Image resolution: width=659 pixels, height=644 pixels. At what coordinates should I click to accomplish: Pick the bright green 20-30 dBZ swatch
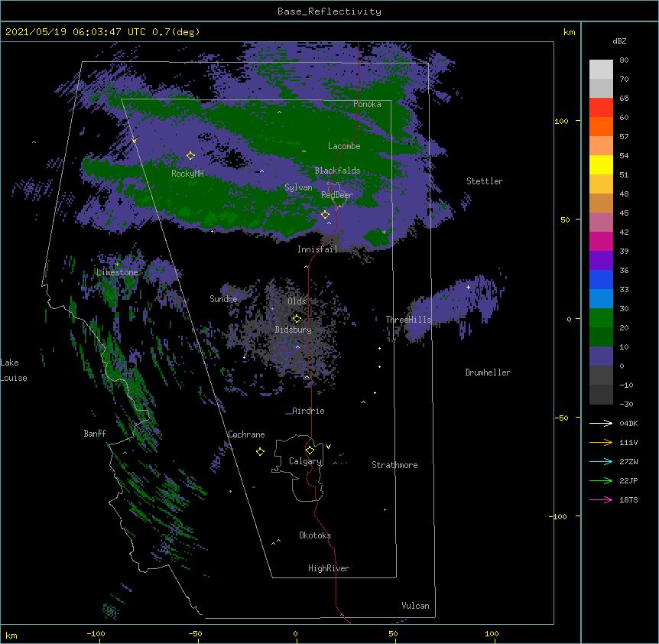coord(601,318)
